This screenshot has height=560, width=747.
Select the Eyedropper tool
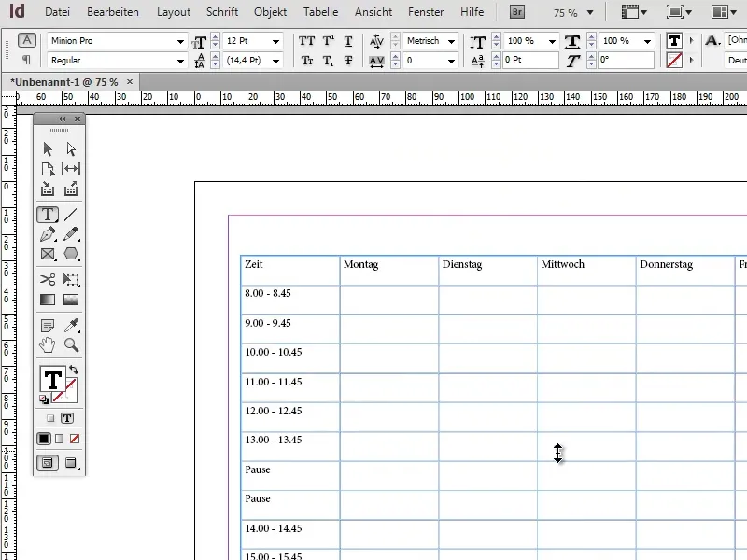(72, 326)
